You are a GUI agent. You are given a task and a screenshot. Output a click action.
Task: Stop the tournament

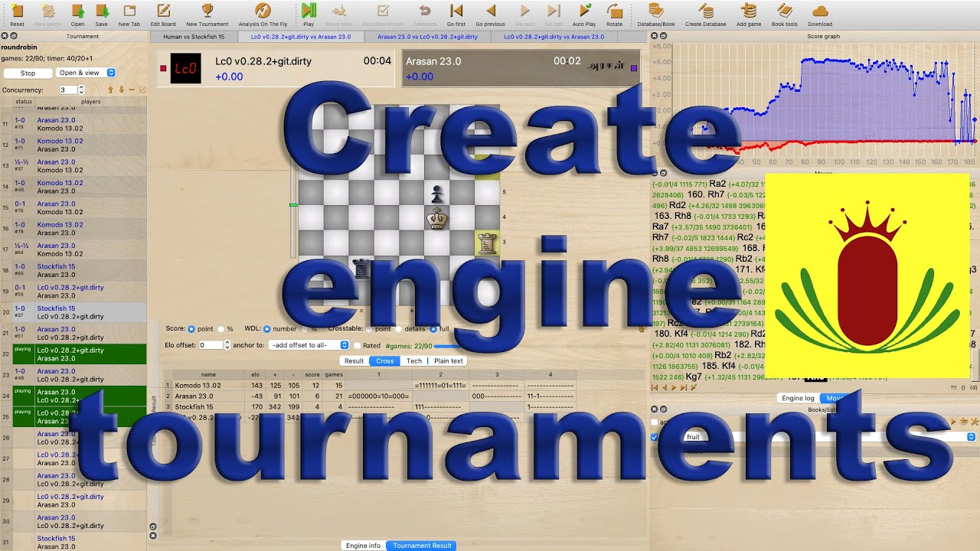point(28,73)
